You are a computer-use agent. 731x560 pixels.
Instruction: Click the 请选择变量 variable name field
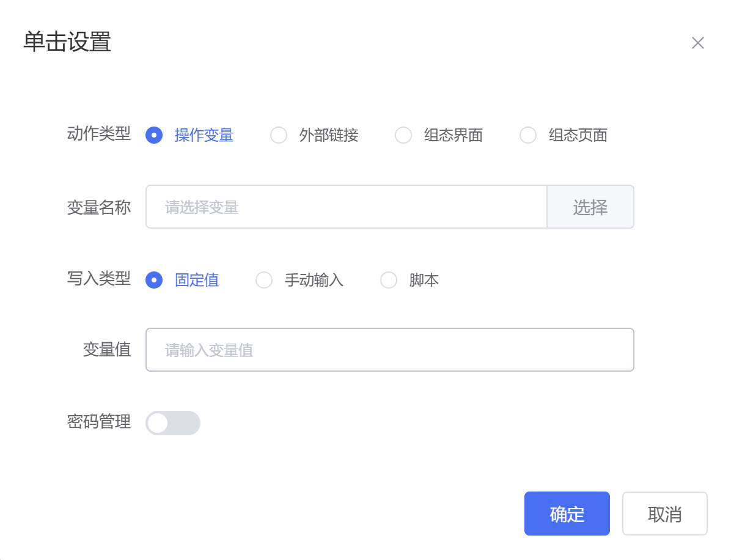tap(346, 207)
